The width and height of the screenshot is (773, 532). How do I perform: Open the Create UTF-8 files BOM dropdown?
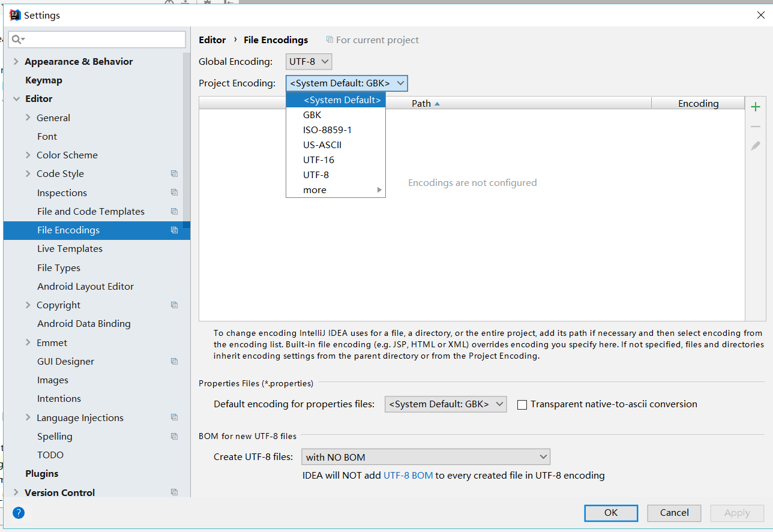pos(426,457)
